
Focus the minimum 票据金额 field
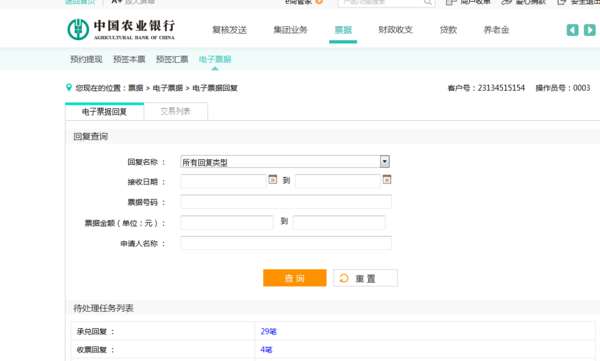[x=227, y=222]
